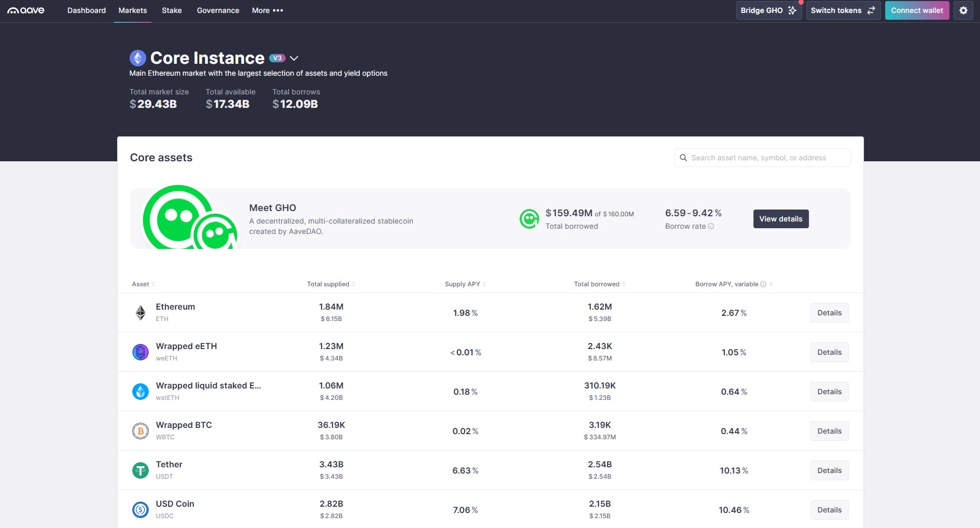The image size is (980, 528).
Task: Click the Total borrows value $12.09B
Action: [x=295, y=104]
